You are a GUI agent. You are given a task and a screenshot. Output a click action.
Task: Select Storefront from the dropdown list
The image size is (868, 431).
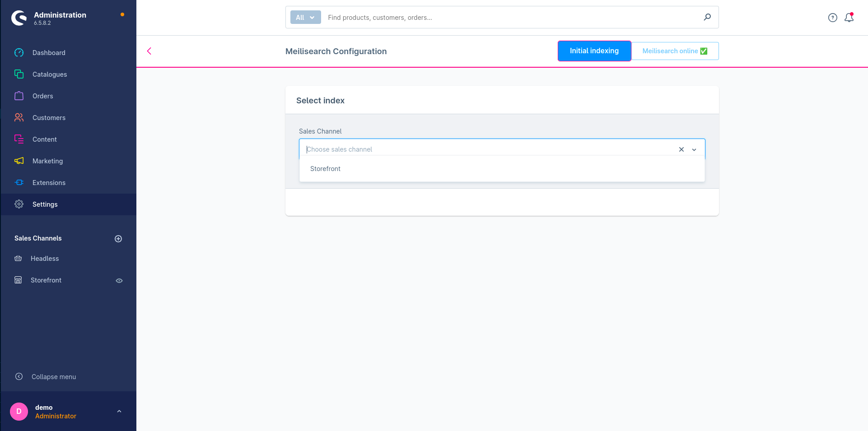[x=502, y=169]
